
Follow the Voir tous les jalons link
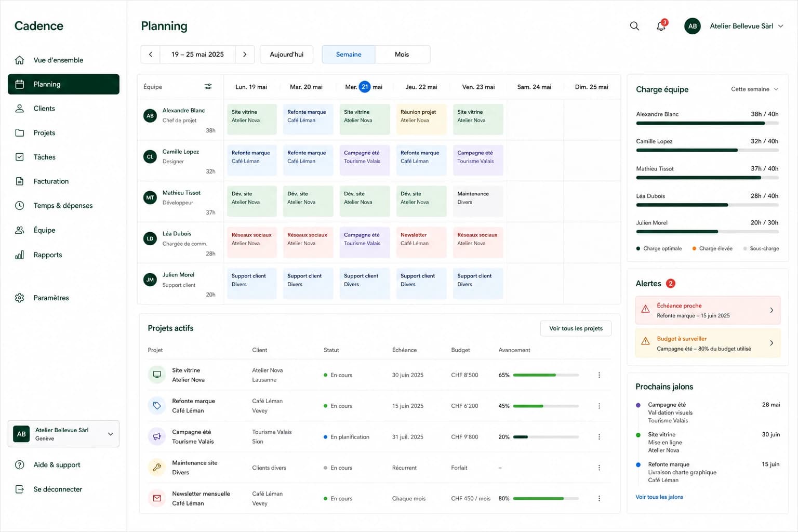coord(659,497)
